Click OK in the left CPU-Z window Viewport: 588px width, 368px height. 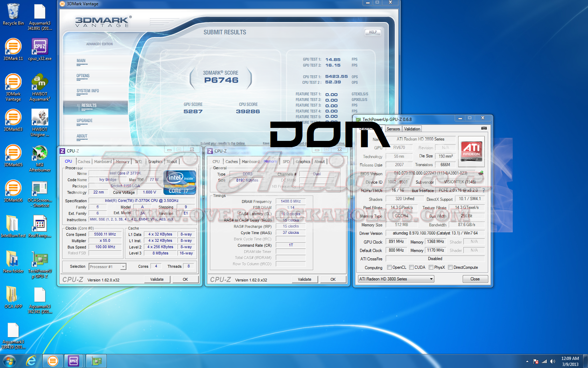tap(185, 279)
